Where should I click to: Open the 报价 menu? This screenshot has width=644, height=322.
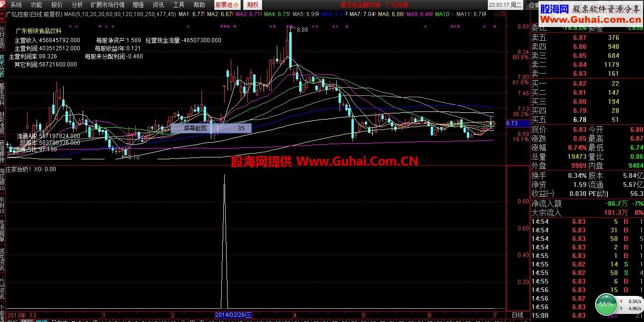tap(57, 5)
